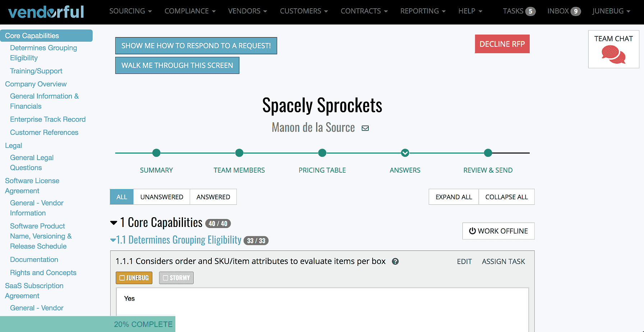Image resolution: width=644 pixels, height=332 pixels.
Task: Select the ANSWERED filter tab
Action: pos(213,197)
